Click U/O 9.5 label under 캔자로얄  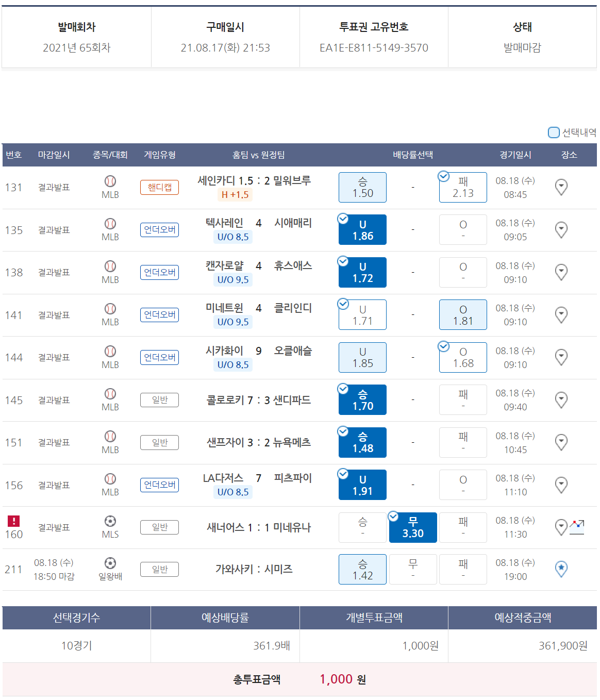(233, 279)
